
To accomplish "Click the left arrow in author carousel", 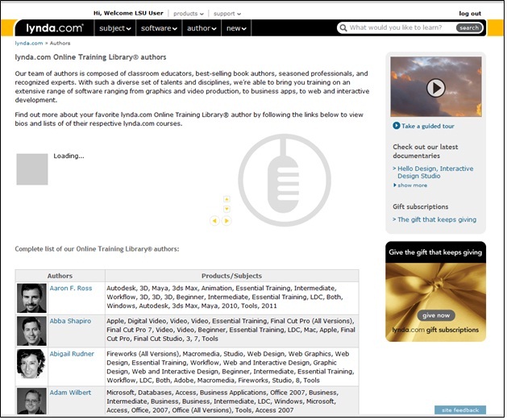I will coord(214,221).
